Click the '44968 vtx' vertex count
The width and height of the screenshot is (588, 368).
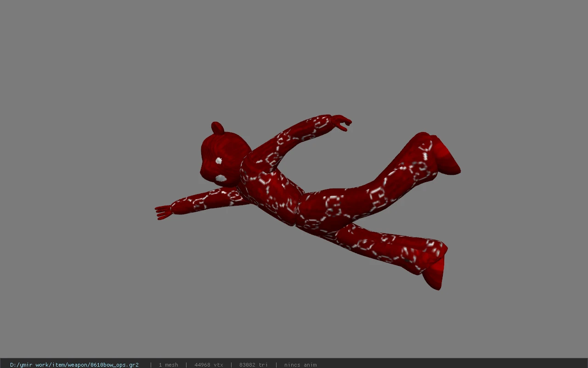click(209, 365)
